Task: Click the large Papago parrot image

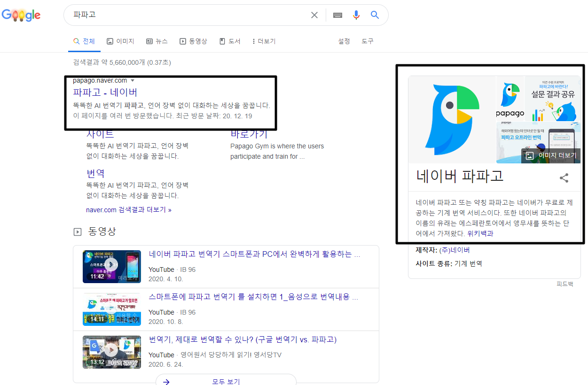Action: tap(452, 120)
